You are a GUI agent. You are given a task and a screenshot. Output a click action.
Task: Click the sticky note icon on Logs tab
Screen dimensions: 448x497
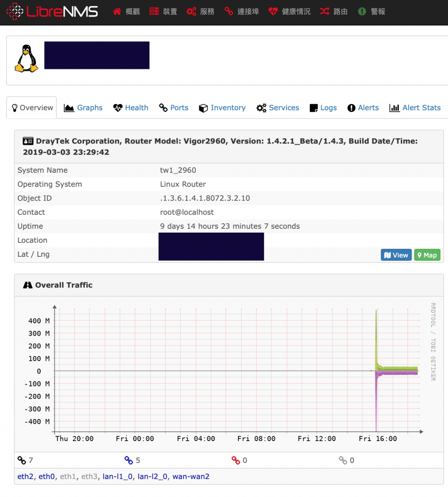314,108
